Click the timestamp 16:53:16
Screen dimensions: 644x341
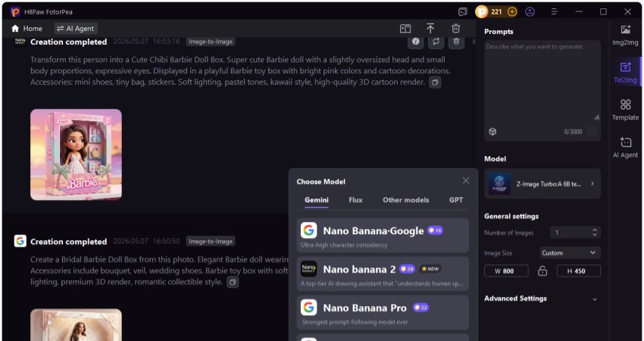click(x=167, y=42)
